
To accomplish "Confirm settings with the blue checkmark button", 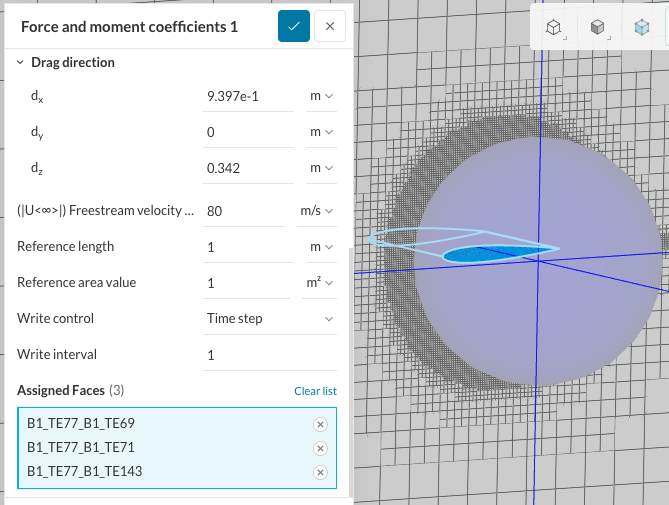I will click(293, 27).
